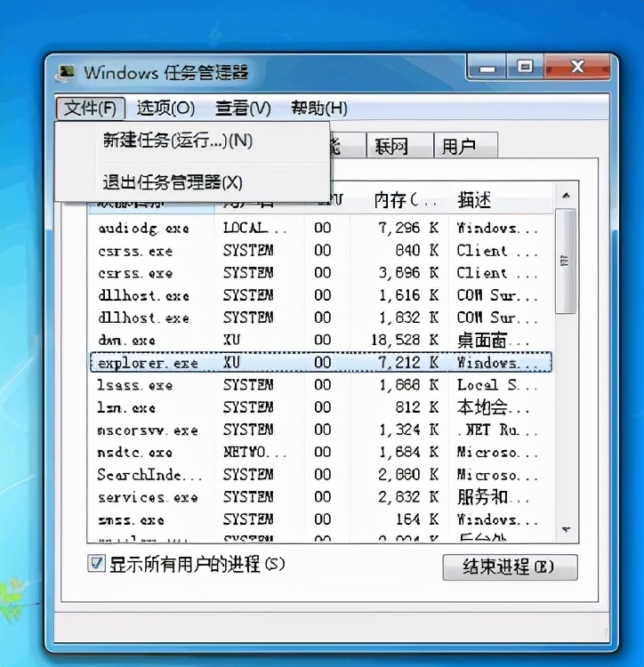Select the mscorsvw.exe process row

point(321,430)
